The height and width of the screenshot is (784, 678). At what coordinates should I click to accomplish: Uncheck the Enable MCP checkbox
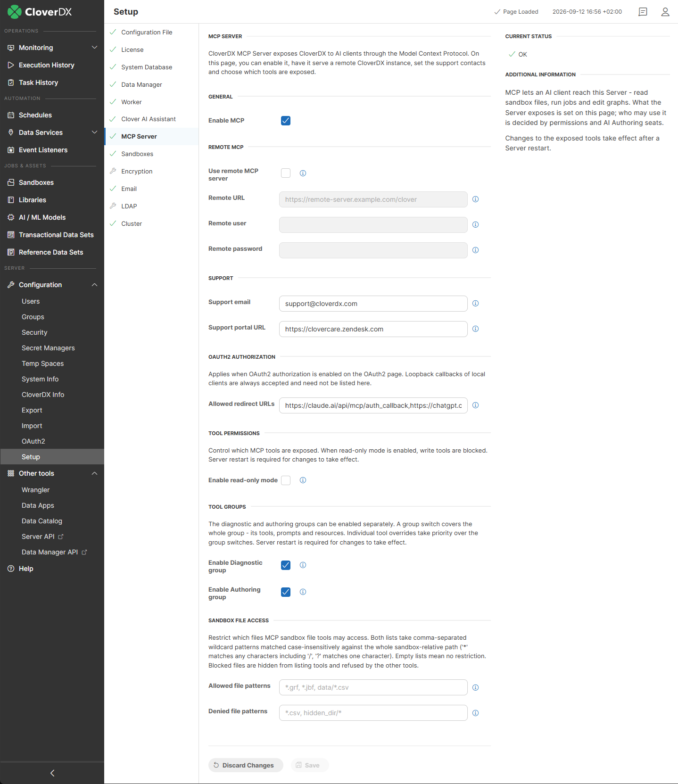[286, 121]
